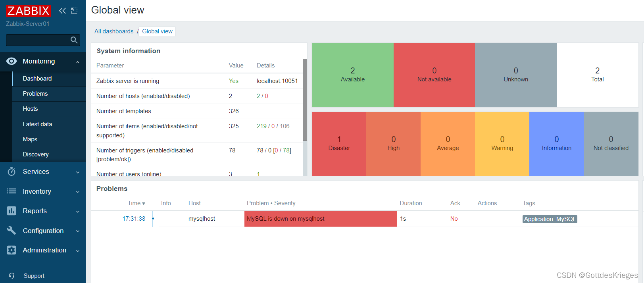Open the Latest data menu item

[49, 124]
